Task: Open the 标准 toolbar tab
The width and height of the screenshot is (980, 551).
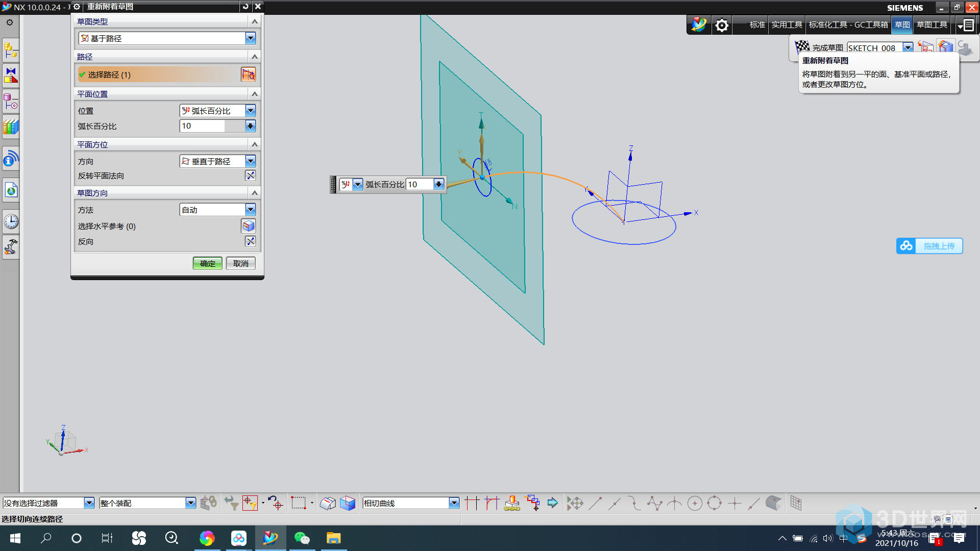Action: pyautogui.click(x=757, y=24)
